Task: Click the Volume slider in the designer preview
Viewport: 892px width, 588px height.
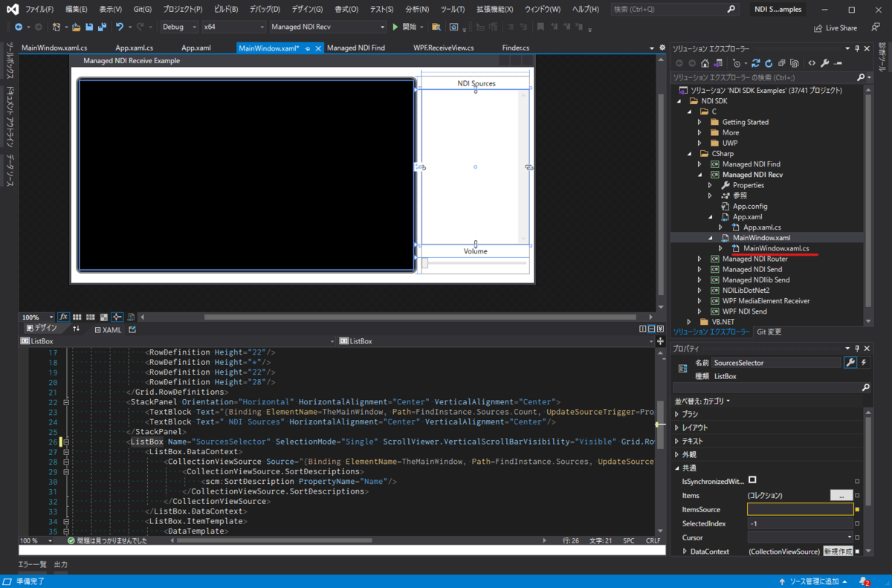Action: point(474,263)
